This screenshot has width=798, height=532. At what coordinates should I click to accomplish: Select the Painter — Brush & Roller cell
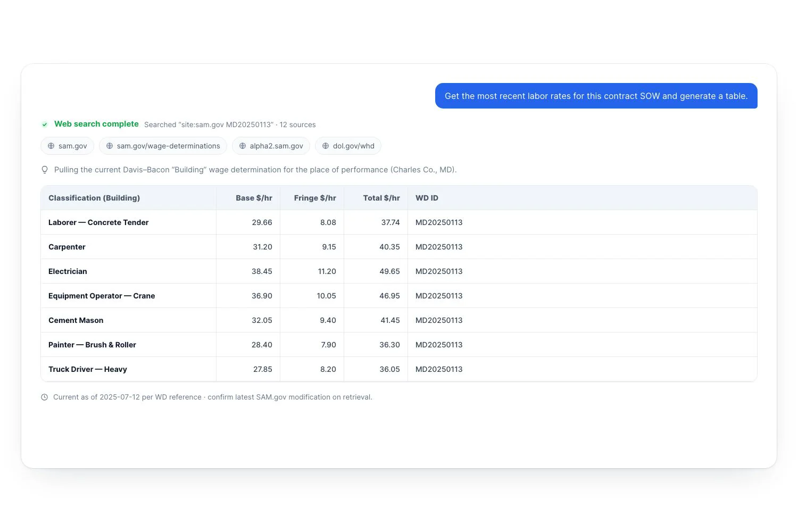128,345
